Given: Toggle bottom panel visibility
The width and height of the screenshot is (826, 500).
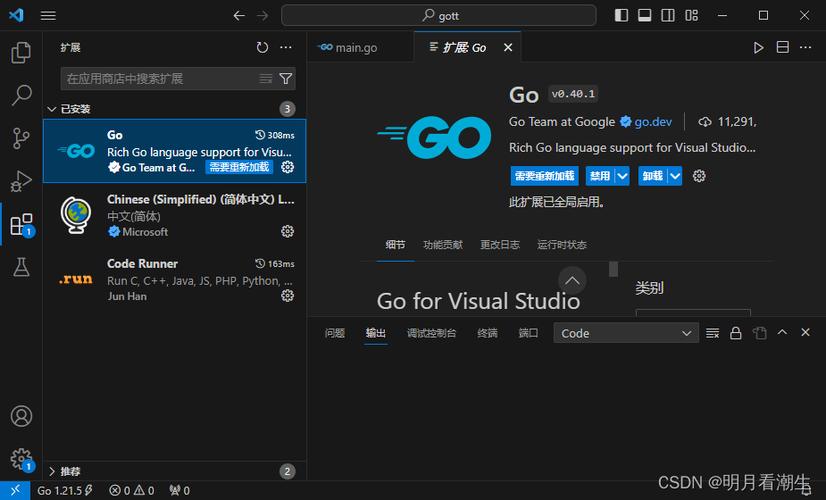Looking at the screenshot, I should [644, 15].
